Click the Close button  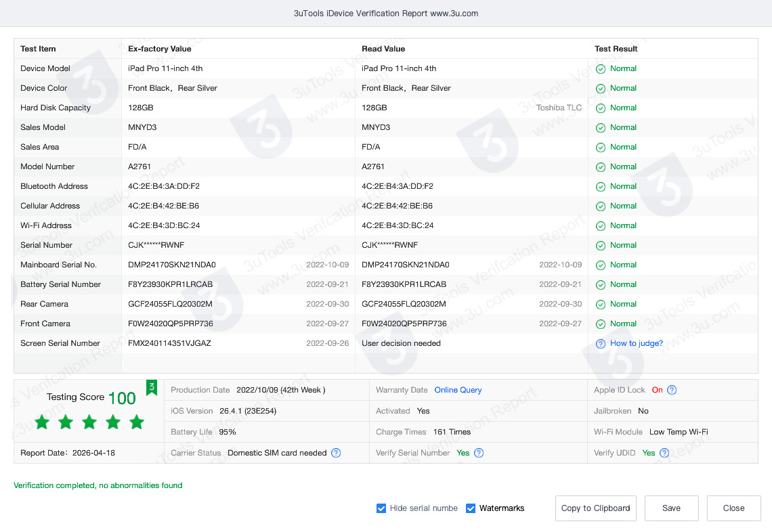click(x=733, y=508)
